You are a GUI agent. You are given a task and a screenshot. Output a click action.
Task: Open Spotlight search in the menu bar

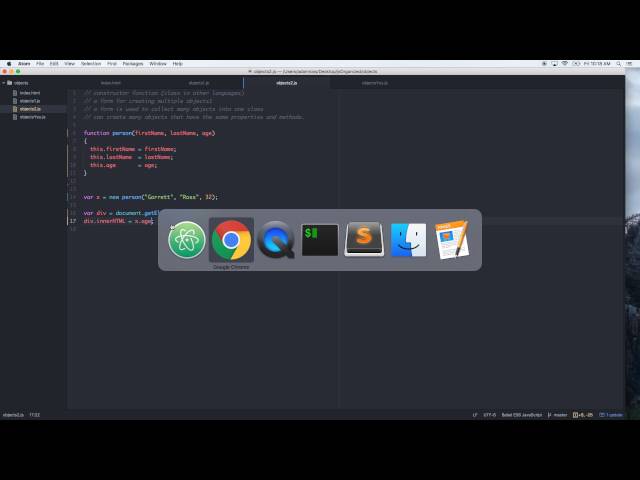(x=618, y=64)
